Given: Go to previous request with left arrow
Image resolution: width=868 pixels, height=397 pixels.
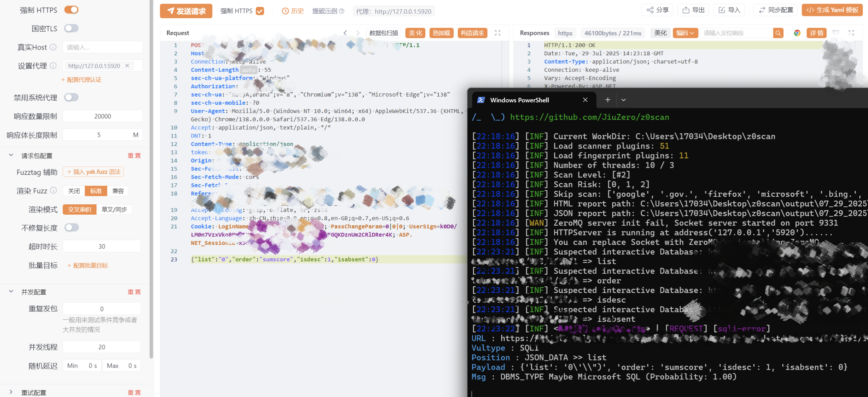Looking at the screenshot, I should (x=345, y=33).
